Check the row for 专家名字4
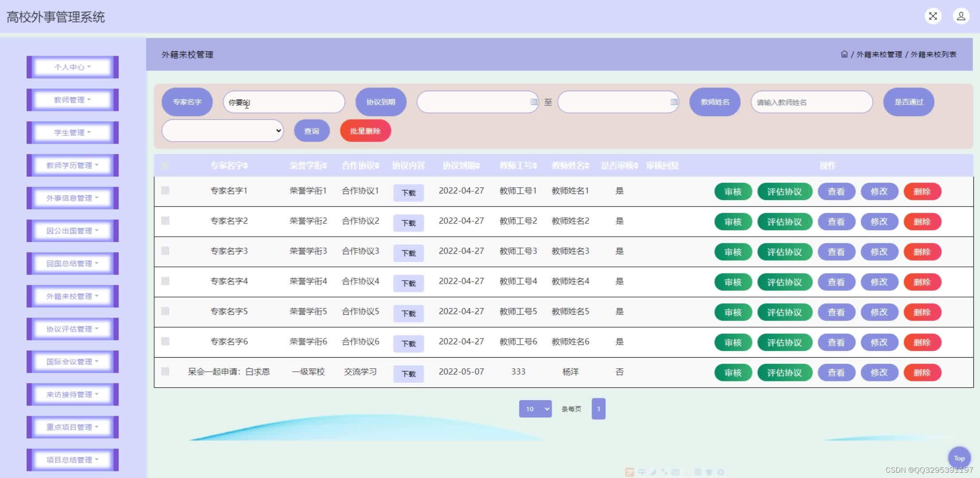Viewport: 980px width, 478px height. (x=165, y=281)
